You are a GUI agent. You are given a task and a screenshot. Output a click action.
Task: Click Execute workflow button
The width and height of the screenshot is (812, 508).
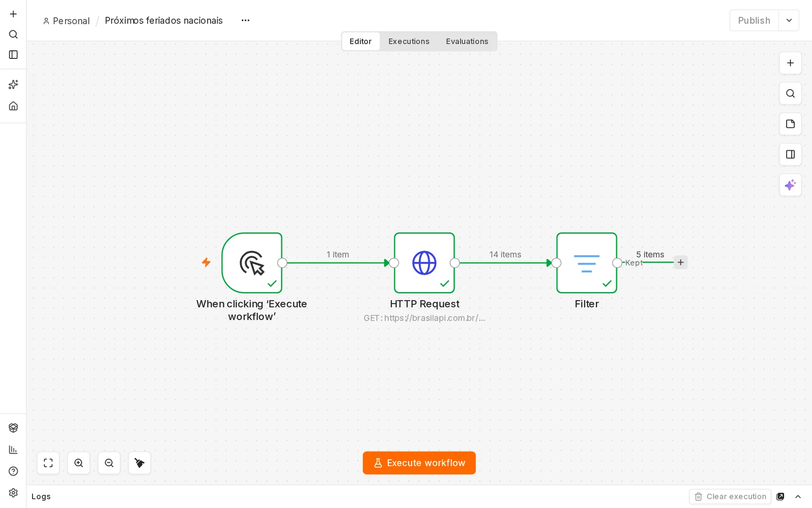tap(419, 463)
